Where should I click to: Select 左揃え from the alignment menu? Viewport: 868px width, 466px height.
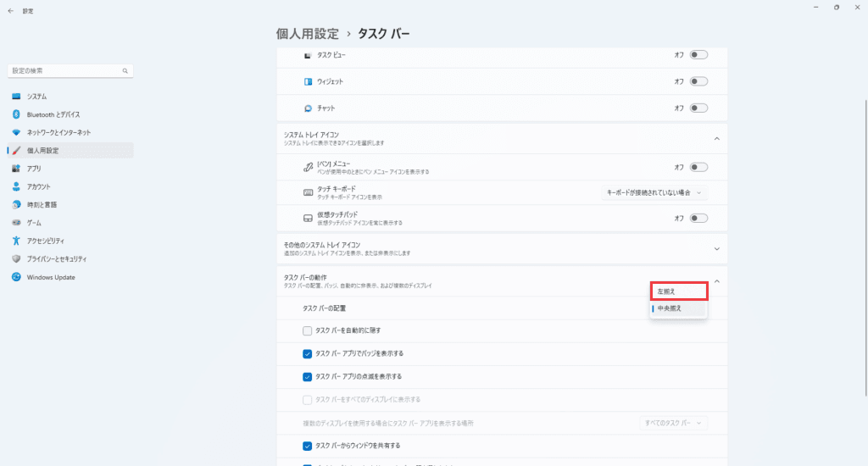[678, 291]
